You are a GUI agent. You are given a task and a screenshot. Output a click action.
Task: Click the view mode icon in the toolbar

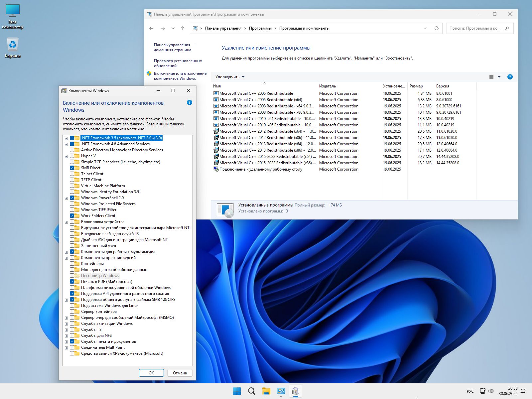point(491,77)
